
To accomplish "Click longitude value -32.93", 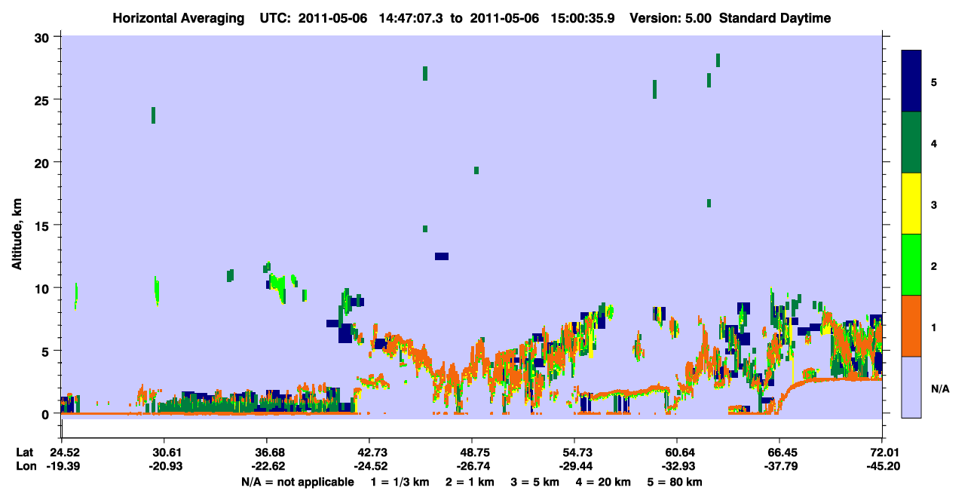I will tap(677, 467).
